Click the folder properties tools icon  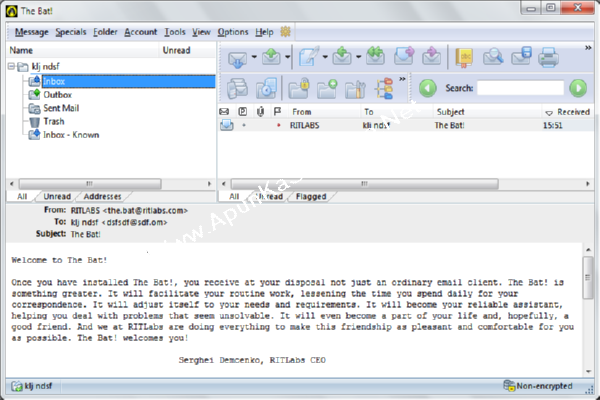tap(355, 89)
